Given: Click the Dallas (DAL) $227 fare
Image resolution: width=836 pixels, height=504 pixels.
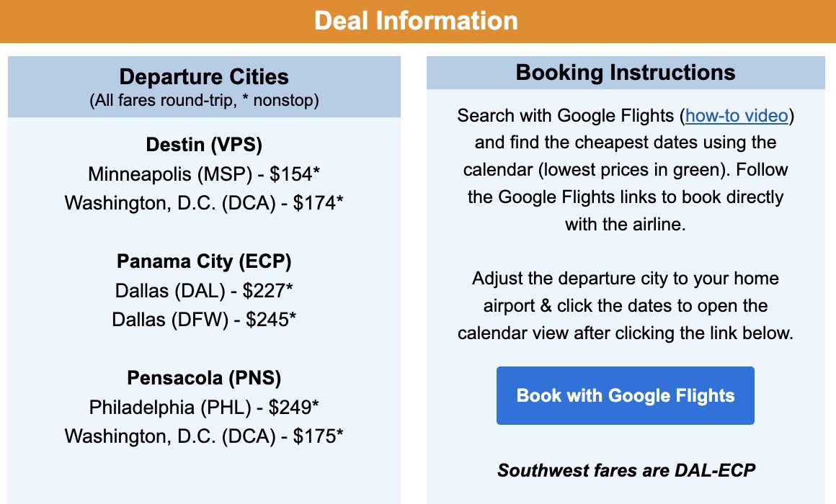Looking at the screenshot, I should click(x=204, y=290).
